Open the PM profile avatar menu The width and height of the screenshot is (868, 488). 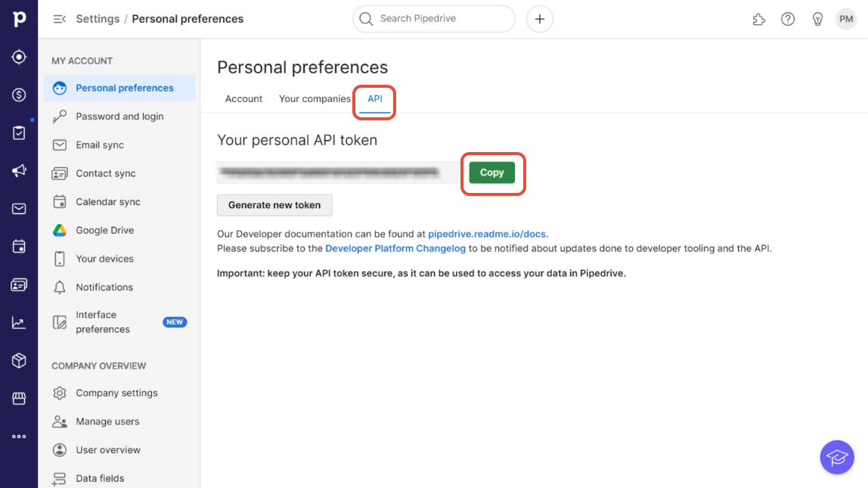[x=846, y=19]
